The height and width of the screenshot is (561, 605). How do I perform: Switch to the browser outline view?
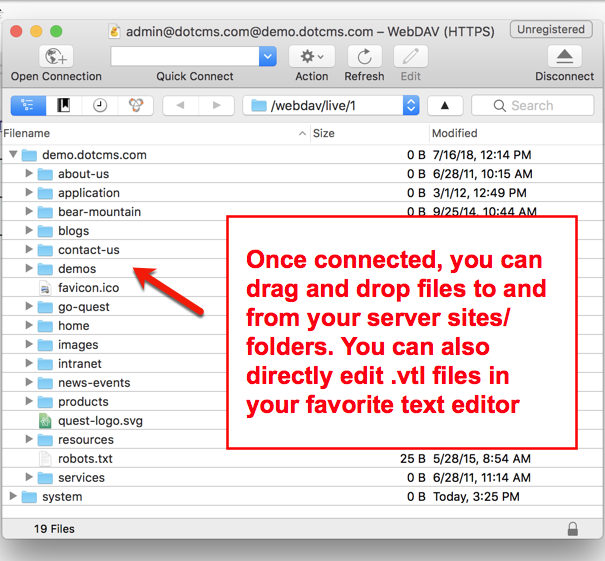(27, 105)
